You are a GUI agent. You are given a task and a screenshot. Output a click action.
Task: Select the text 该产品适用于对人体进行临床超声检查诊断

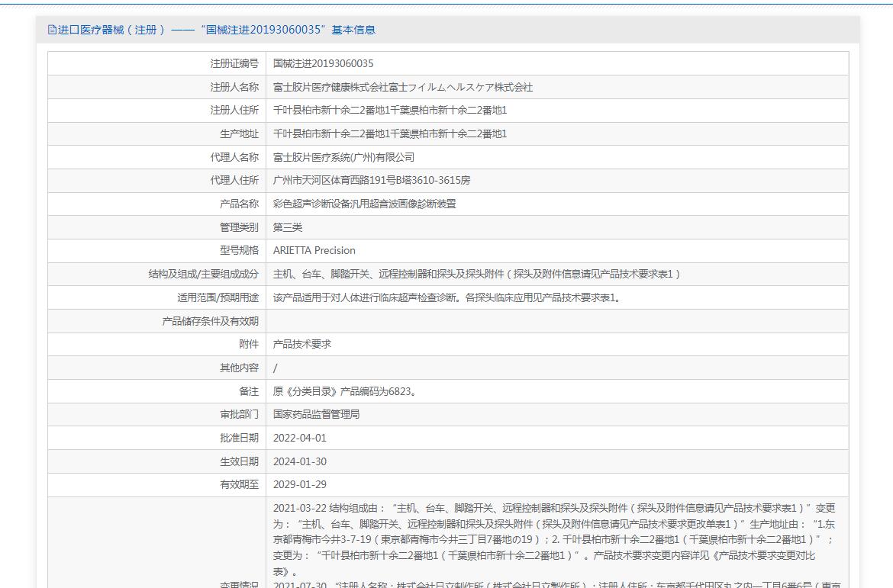point(366,297)
